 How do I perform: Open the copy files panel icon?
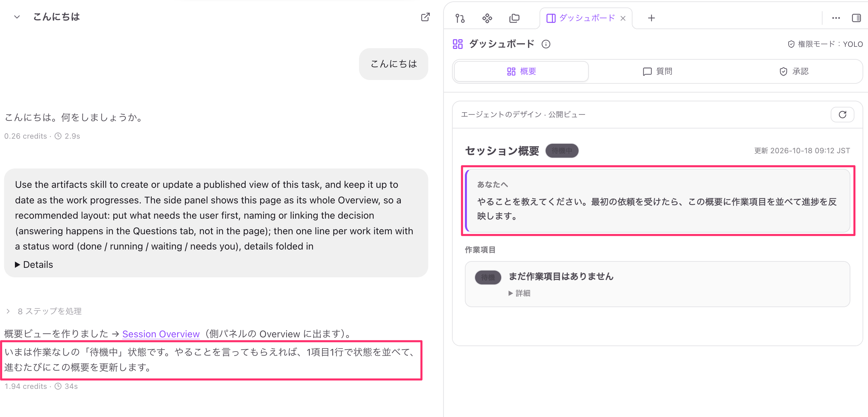point(514,18)
